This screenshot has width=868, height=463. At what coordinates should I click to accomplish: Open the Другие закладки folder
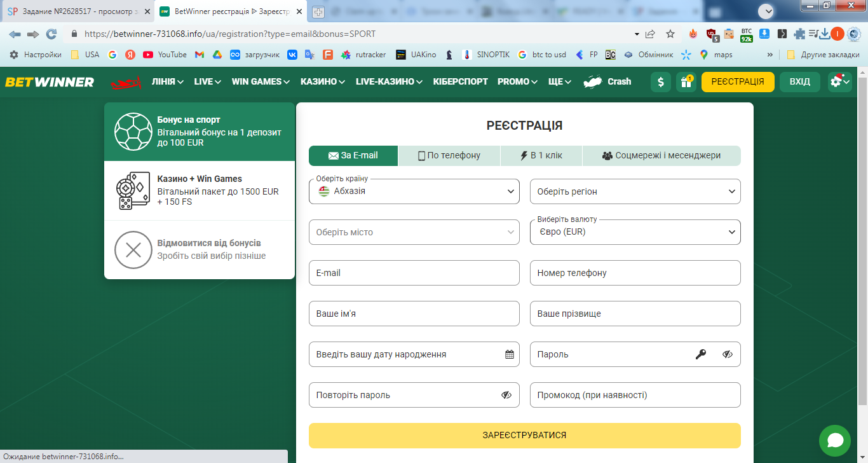point(822,55)
